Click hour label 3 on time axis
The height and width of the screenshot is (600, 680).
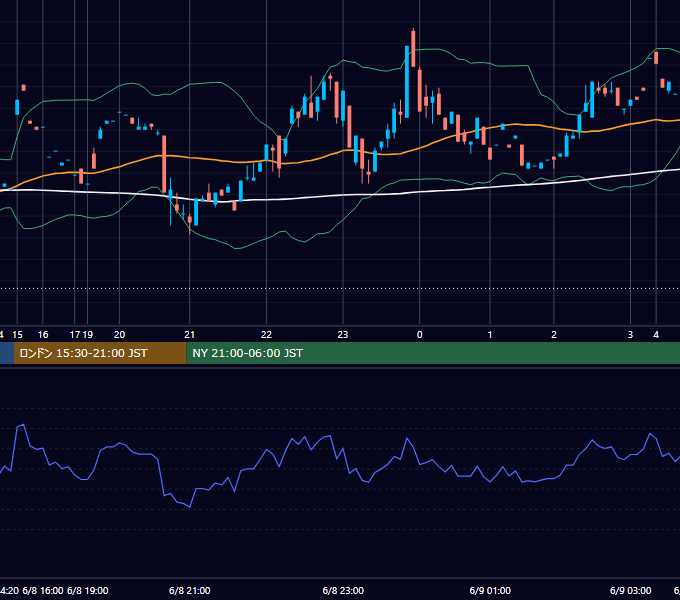(x=631, y=335)
